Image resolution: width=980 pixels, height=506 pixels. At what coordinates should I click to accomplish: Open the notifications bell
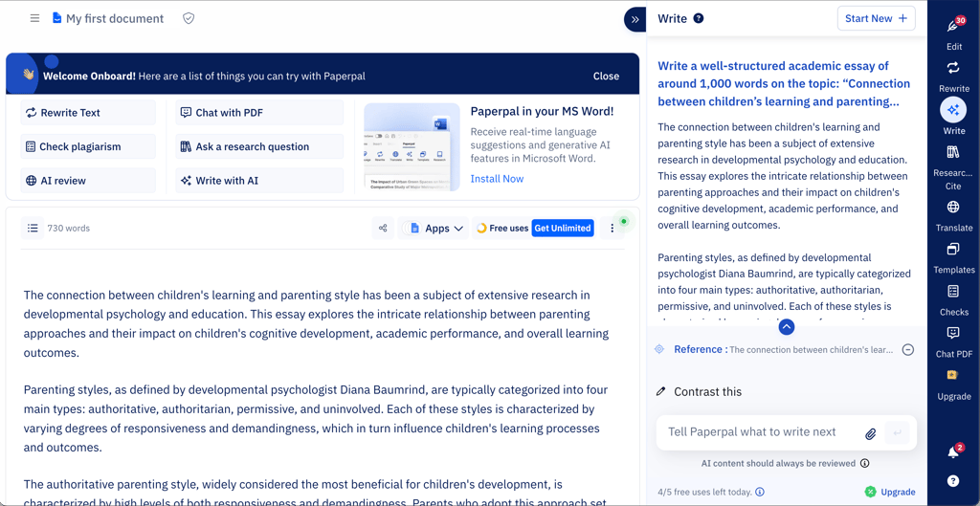coord(953,452)
